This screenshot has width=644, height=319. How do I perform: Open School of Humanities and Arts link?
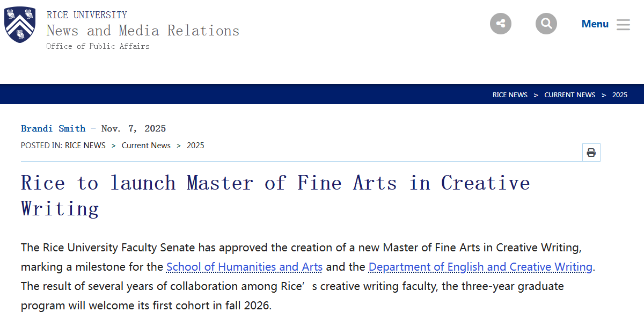[244, 267]
